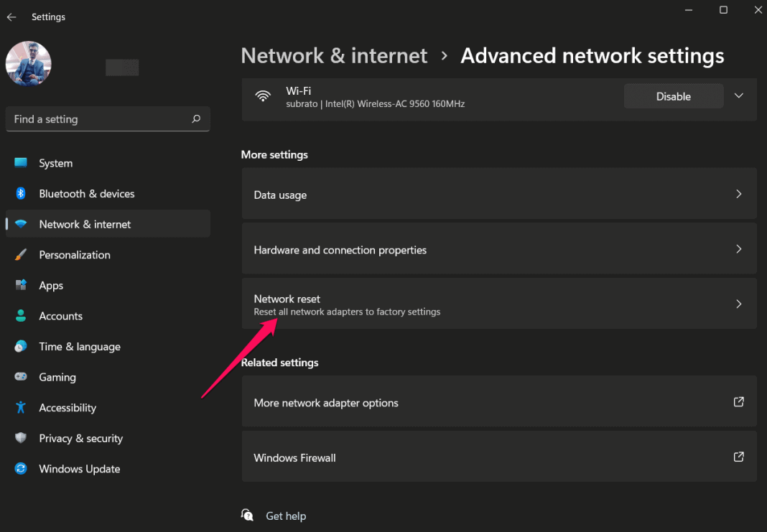Open the Get help link

[286, 516]
